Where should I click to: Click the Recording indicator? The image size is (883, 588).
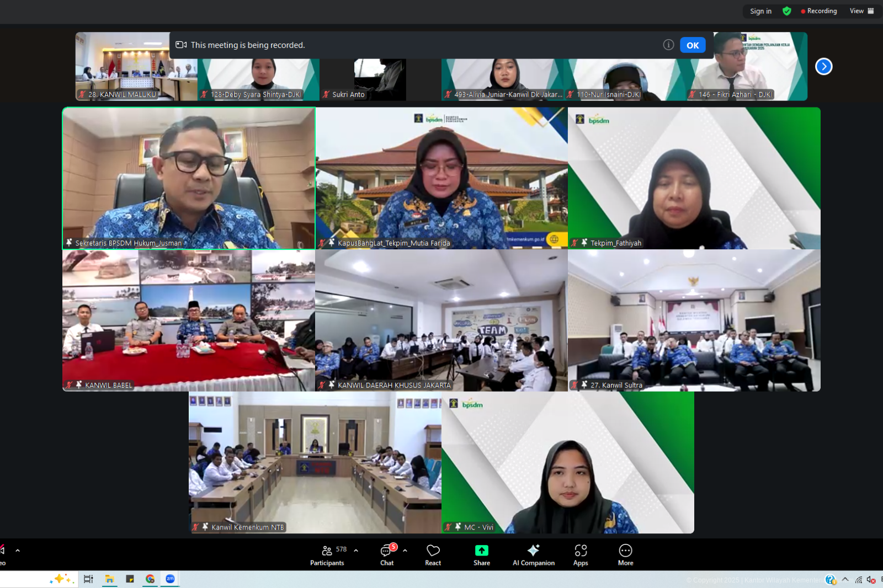tap(819, 11)
